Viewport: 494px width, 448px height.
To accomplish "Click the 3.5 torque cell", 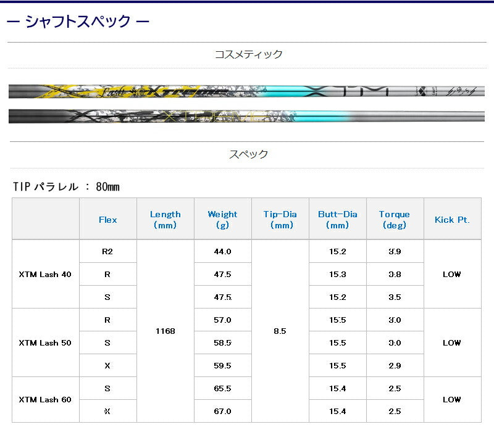I will 395,297.
